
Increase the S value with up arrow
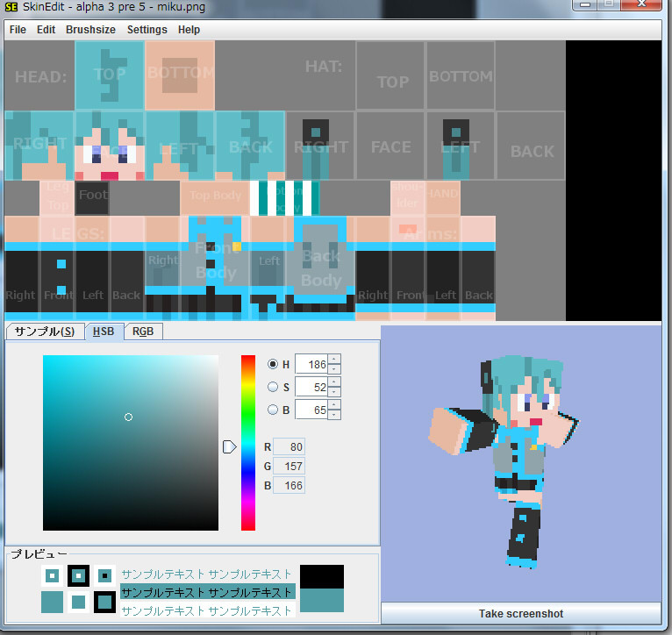coord(334,382)
